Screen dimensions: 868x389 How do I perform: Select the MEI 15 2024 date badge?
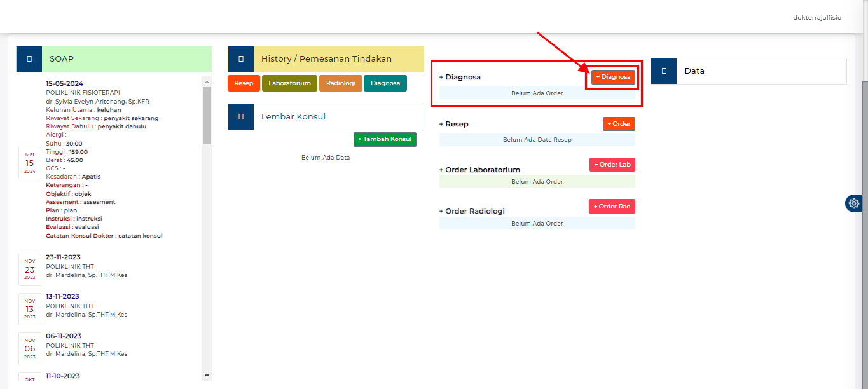click(x=30, y=163)
